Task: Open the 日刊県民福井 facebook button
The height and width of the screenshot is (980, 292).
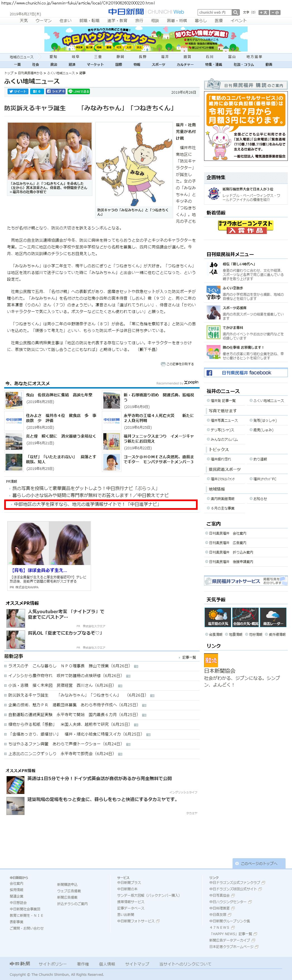Action: coord(246,373)
